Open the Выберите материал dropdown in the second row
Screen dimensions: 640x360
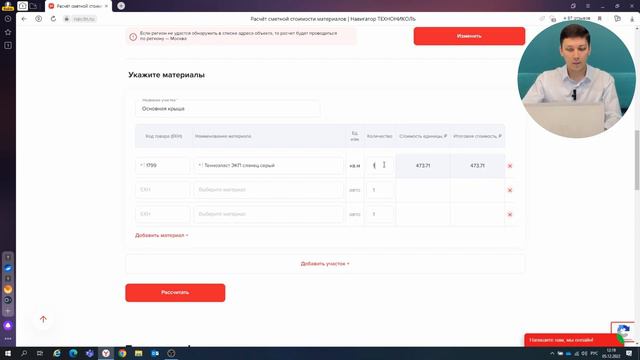tap(268, 190)
